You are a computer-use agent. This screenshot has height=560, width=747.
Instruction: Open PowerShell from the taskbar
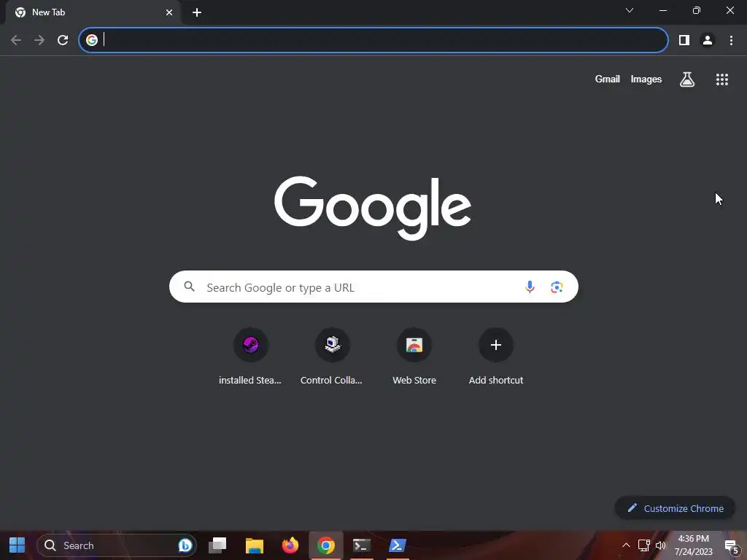(x=398, y=545)
